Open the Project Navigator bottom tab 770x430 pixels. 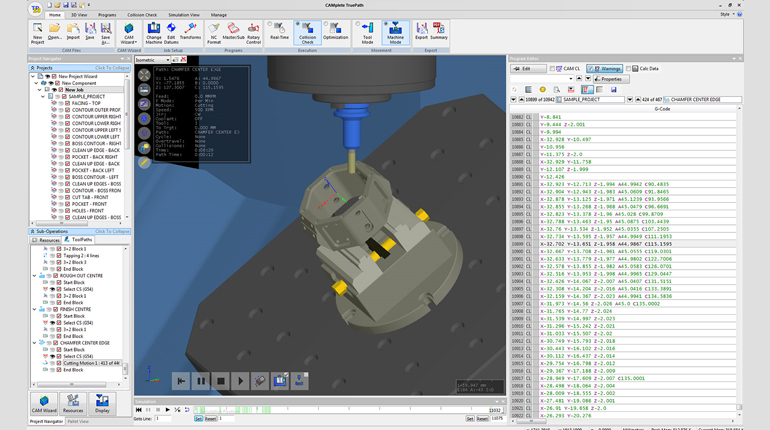tap(46, 422)
